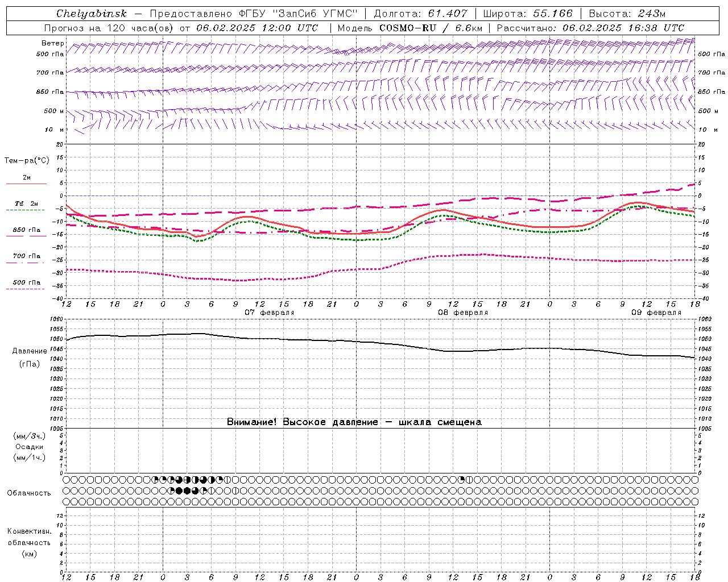Screen dimensions: 728x582
Task: Click the Тем-ра(°C) axis title
Action: point(27,161)
